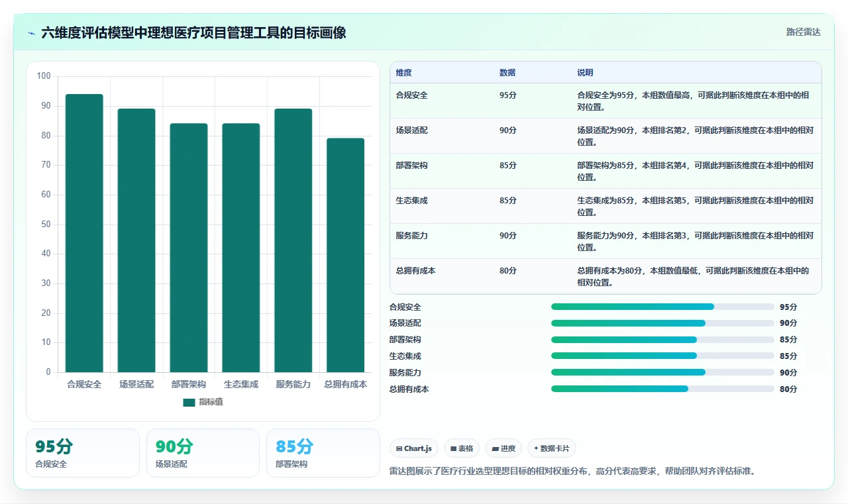The image size is (848, 504).
Task: Click the 100 y-axis label
Action: (44, 76)
